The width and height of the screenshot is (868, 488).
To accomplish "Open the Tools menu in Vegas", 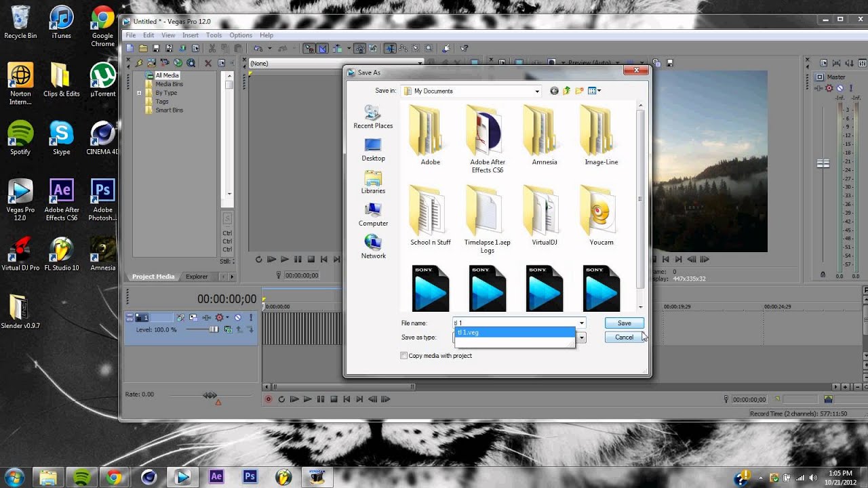I will click(214, 35).
